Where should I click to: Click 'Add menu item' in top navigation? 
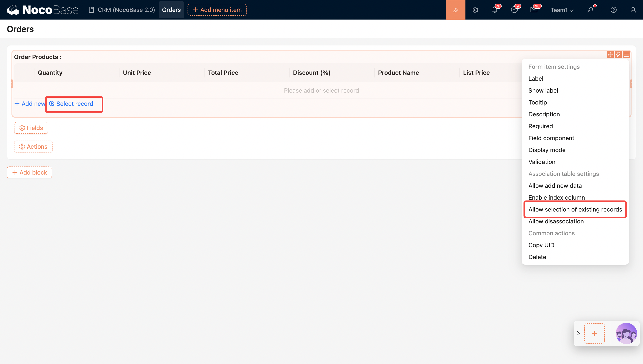pyautogui.click(x=217, y=10)
